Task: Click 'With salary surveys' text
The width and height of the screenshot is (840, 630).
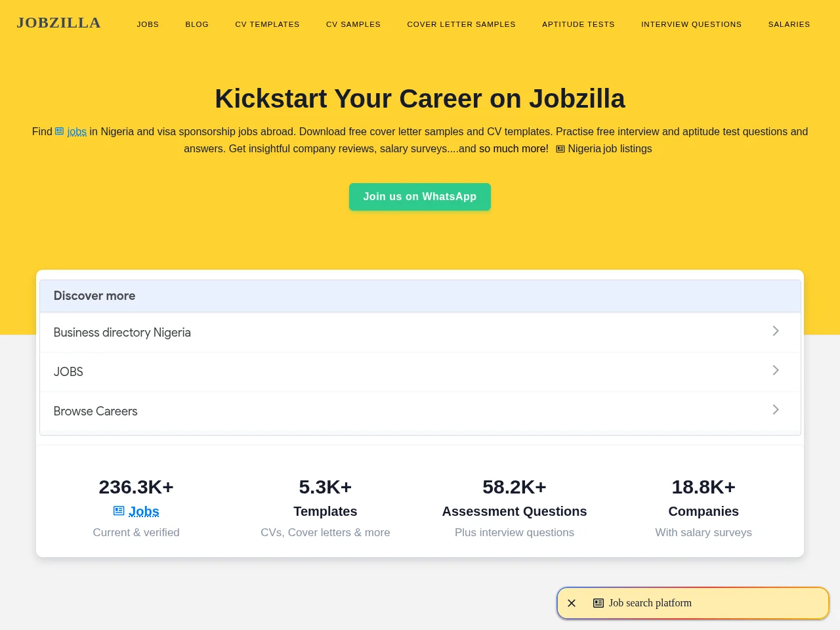Action: [x=703, y=532]
